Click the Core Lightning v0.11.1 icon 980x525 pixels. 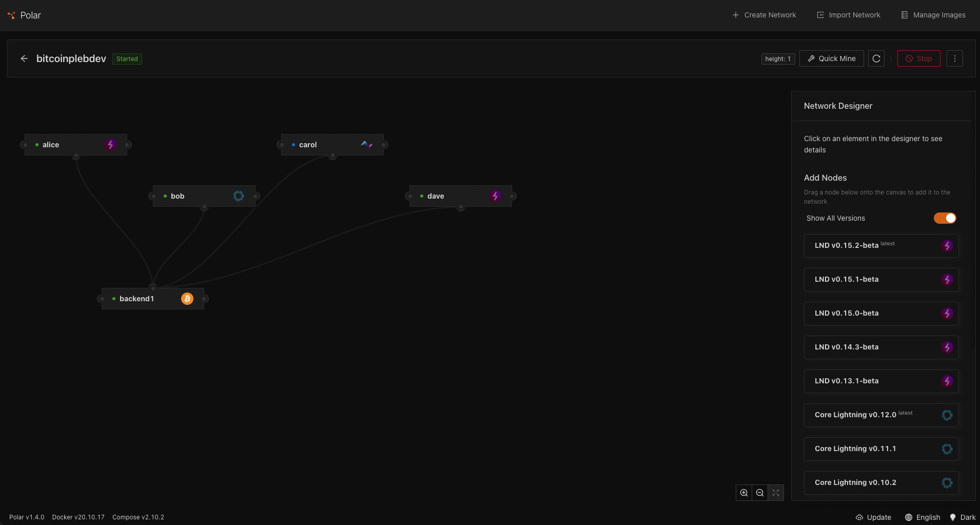947,449
